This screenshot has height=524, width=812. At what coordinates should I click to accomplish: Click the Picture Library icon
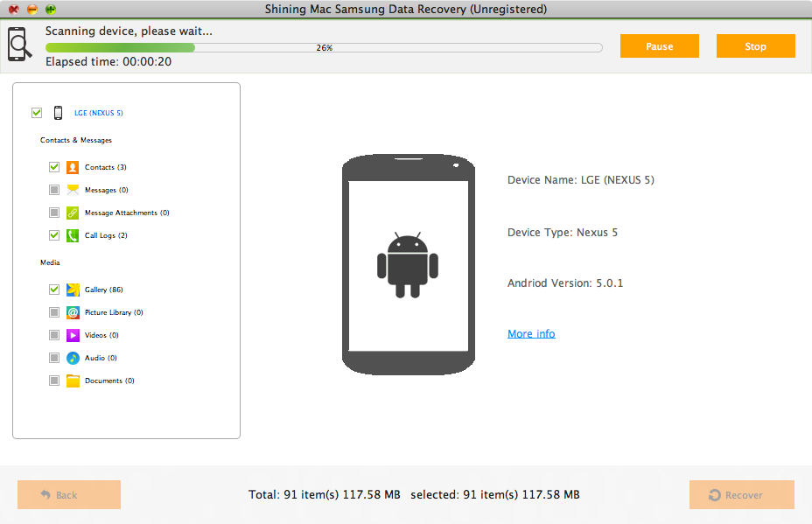coord(73,312)
